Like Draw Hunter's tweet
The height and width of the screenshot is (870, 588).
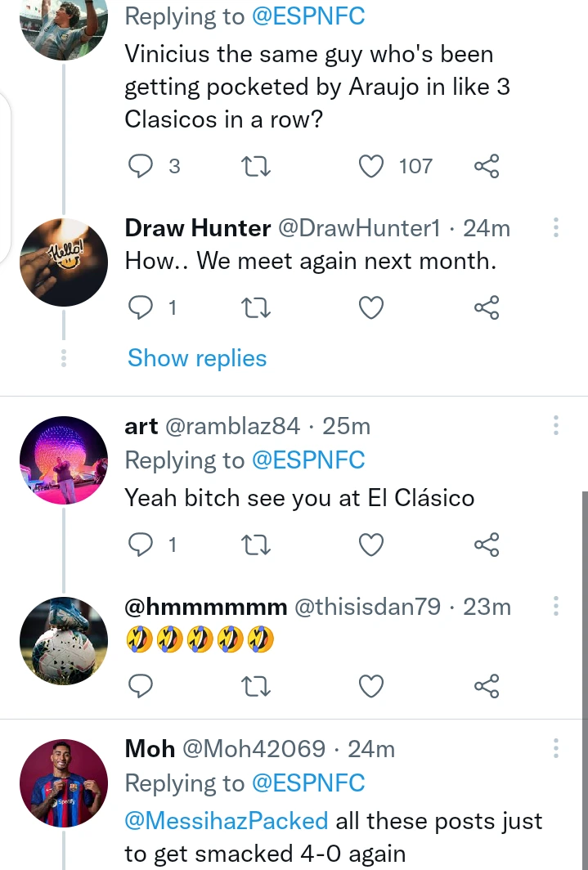pos(372,308)
